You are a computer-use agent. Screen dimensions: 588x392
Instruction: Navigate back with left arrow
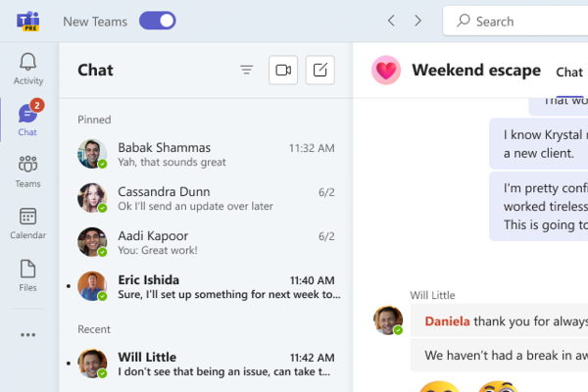(391, 21)
